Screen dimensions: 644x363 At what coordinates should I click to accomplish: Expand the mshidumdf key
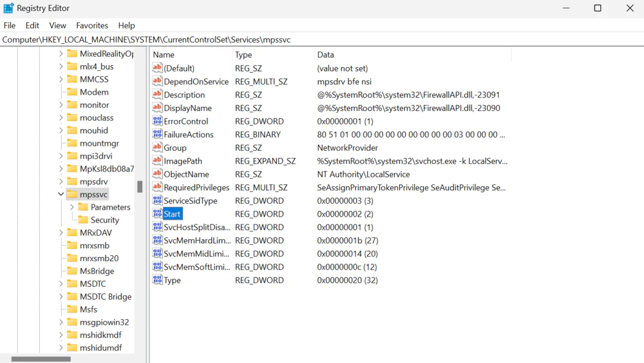61,348
